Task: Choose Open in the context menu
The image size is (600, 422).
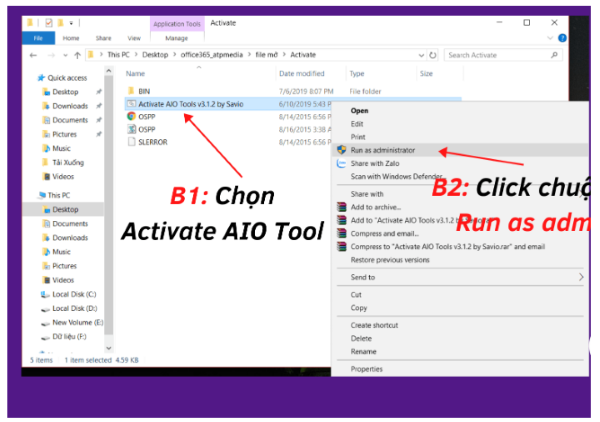Action: (x=359, y=111)
